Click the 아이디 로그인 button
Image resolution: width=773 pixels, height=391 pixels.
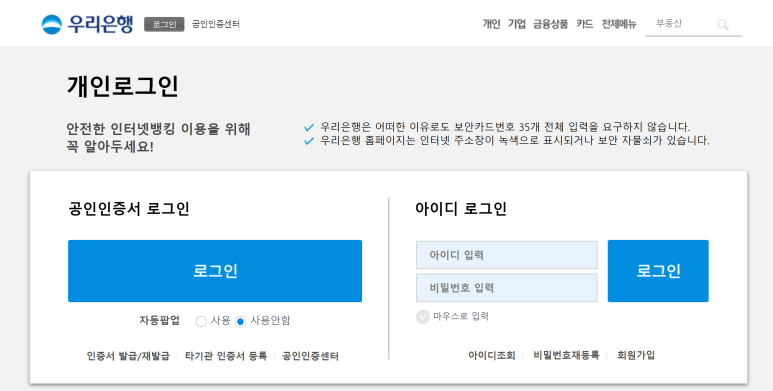point(658,271)
